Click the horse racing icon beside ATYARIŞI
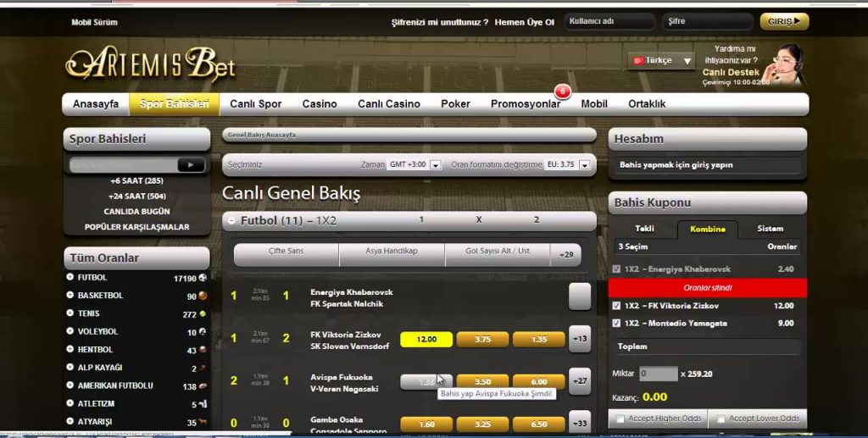Viewport: 868px width, 438px height. pyautogui.click(x=203, y=422)
